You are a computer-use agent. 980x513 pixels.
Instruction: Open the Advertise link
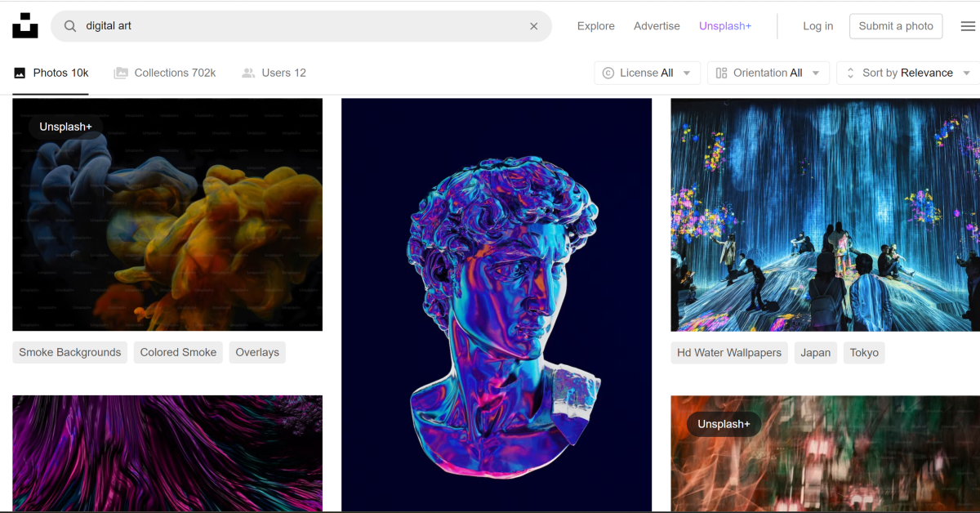(657, 26)
